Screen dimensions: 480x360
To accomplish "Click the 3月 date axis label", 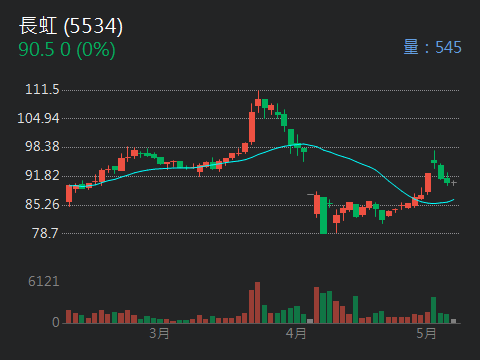I will coord(159,333).
